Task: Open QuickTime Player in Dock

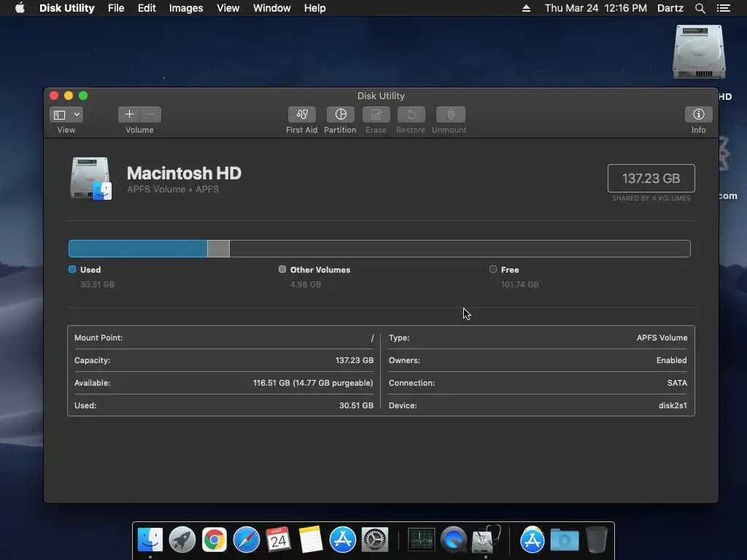Action: [x=454, y=540]
